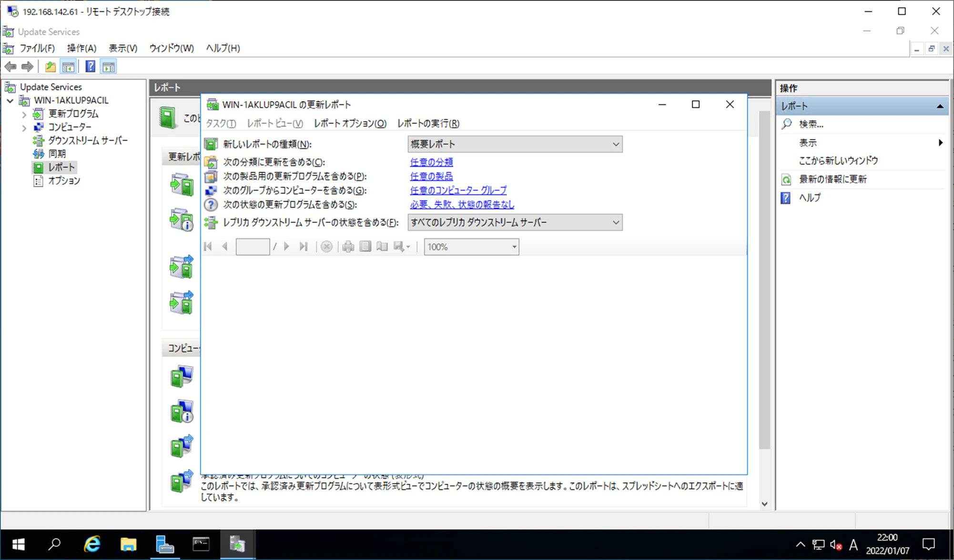Image resolution: width=954 pixels, height=560 pixels.
Task: Click the update detail report icon with info badge
Action: coord(182,220)
